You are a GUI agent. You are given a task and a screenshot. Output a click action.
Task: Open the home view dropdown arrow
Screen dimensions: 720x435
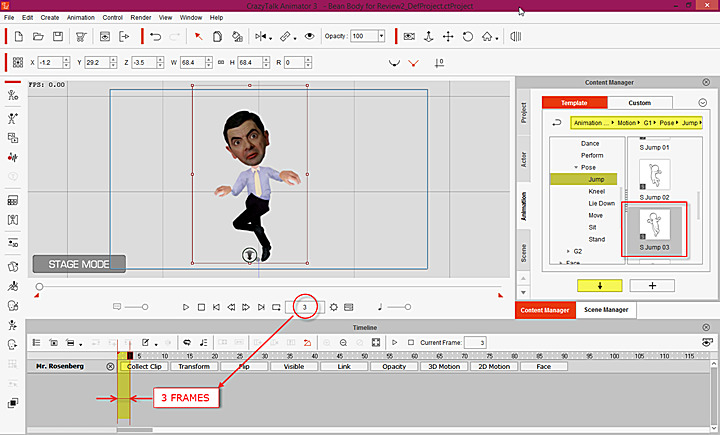pos(497,39)
